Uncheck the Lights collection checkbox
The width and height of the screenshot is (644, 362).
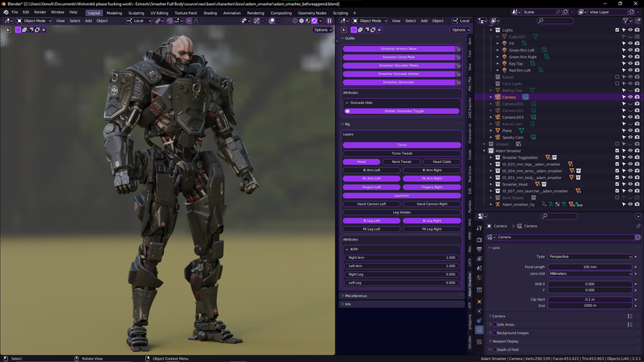coord(617,30)
